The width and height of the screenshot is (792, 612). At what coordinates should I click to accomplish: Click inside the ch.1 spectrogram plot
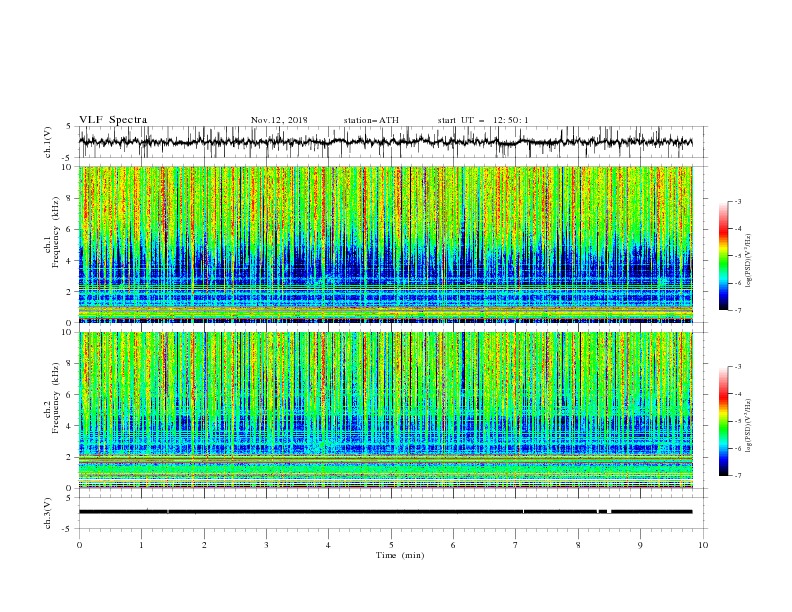[385, 244]
